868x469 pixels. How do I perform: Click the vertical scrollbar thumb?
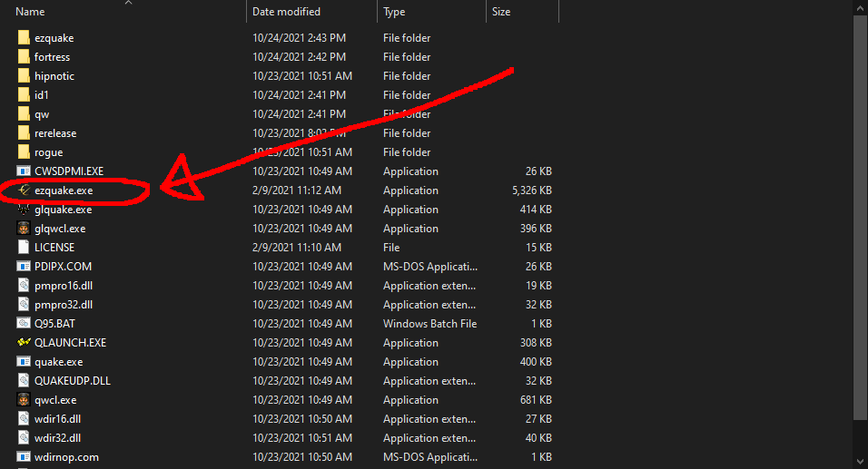(860, 219)
